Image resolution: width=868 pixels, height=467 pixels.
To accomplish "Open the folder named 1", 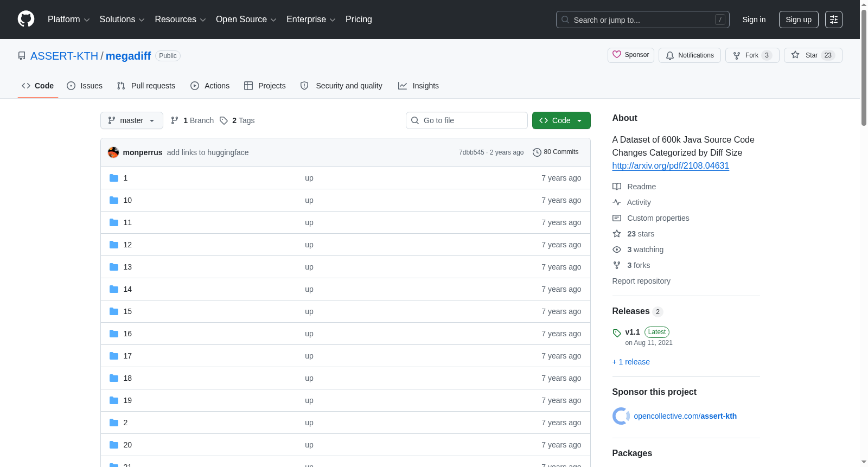I will (x=125, y=178).
